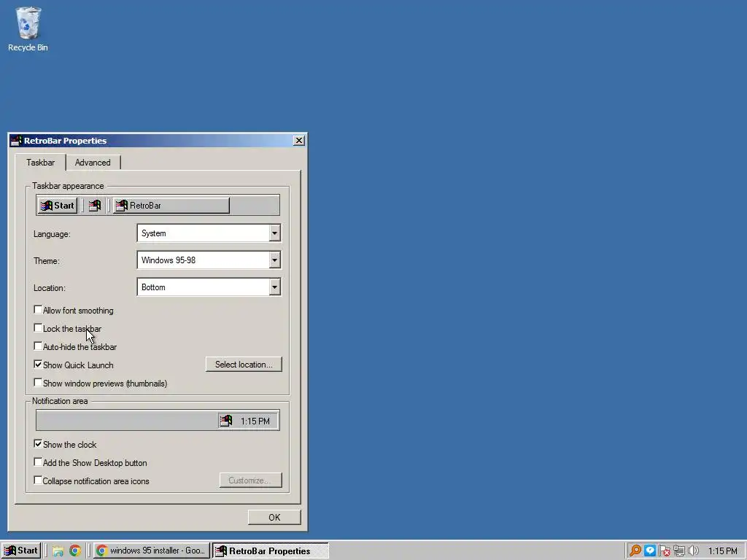The width and height of the screenshot is (747, 560).
Task: Open the Location dropdown arrow
Action: (274, 287)
